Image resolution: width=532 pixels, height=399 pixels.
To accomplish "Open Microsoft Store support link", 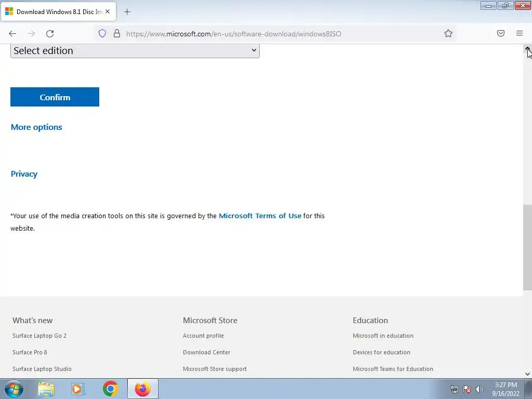I will click(x=215, y=369).
